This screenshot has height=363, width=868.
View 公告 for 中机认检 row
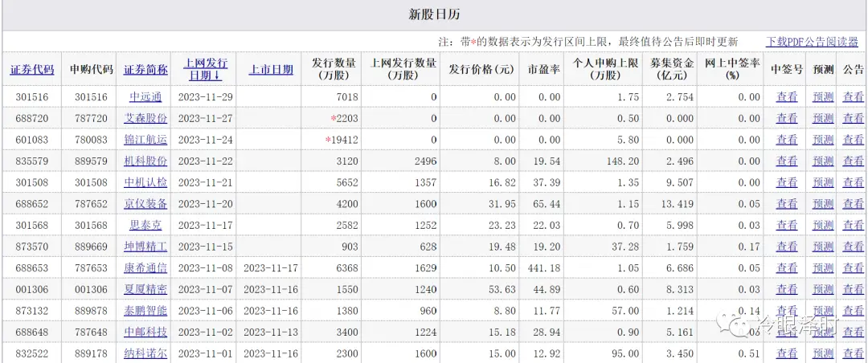[853, 182]
